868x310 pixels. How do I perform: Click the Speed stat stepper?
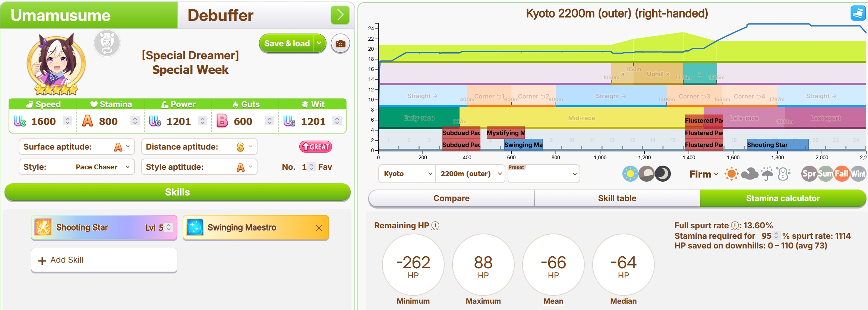[x=67, y=121]
